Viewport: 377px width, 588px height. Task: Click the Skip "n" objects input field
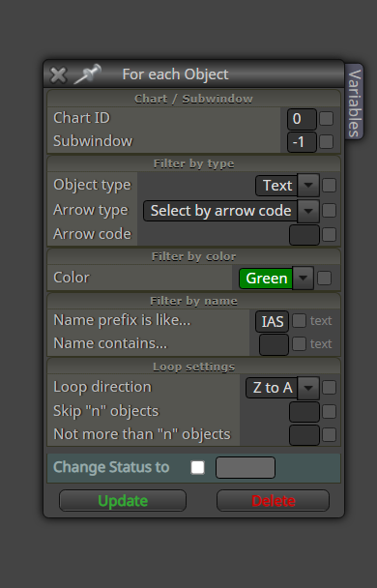click(x=304, y=412)
